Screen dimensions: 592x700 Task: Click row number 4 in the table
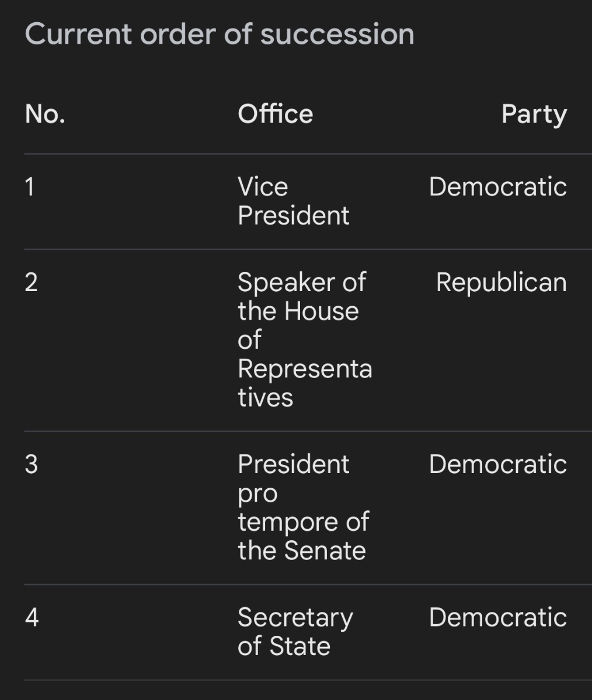point(32,617)
